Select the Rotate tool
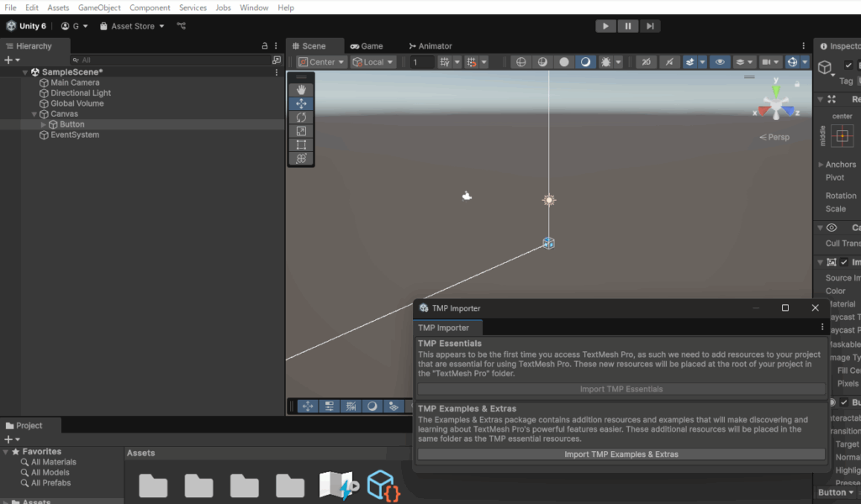861x504 pixels. [x=301, y=118]
